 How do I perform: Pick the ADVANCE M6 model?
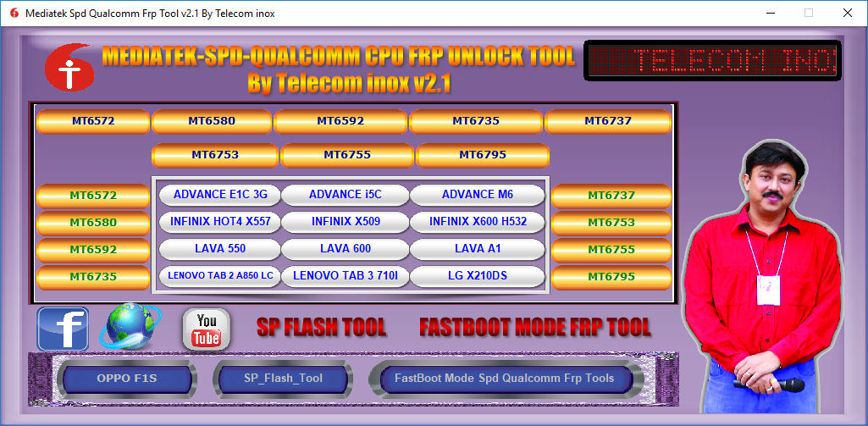[477, 195]
